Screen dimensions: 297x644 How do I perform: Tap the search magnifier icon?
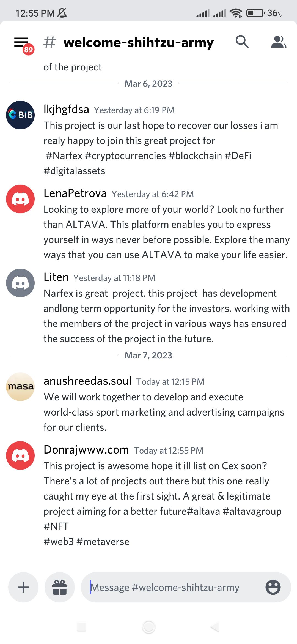(x=242, y=42)
